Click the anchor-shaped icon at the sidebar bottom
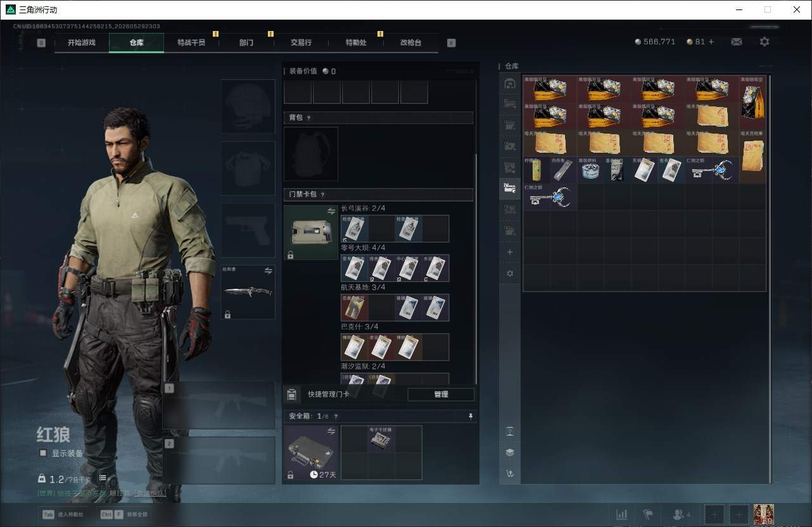812x527 pixels. coord(510,473)
